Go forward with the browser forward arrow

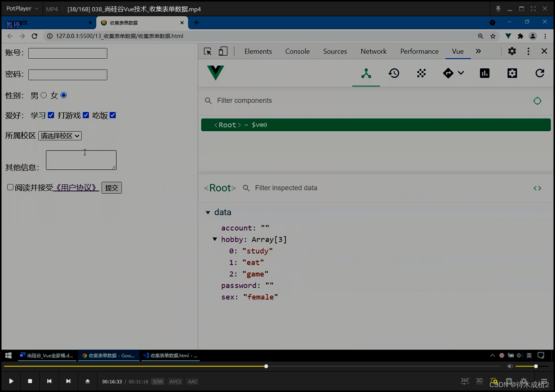pyautogui.click(x=22, y=36)
